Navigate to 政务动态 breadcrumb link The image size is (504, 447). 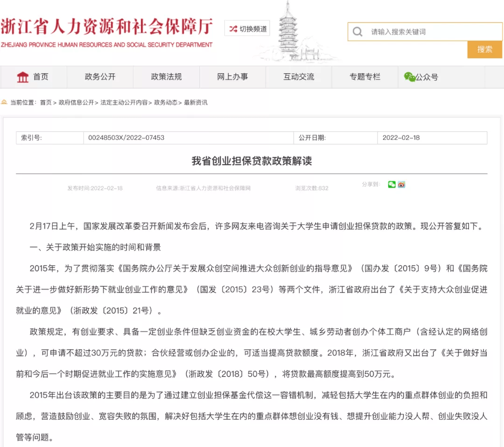point(166,103)
